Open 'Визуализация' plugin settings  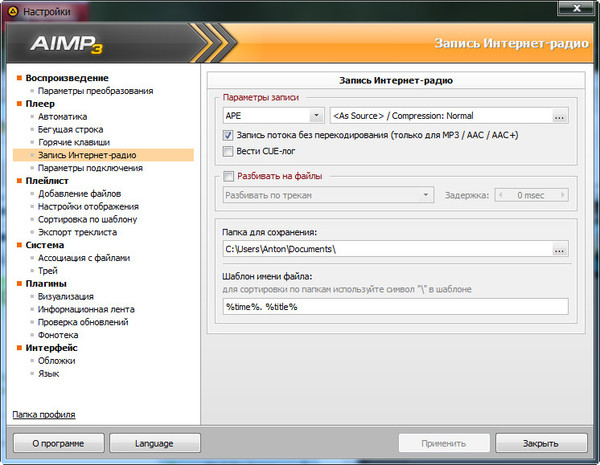coord(65,297)
